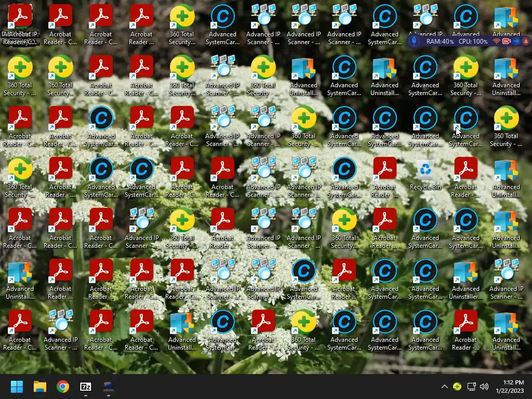
Task: Switch to the taskbar app right of 7-Zip
Action: pos(109,387)
